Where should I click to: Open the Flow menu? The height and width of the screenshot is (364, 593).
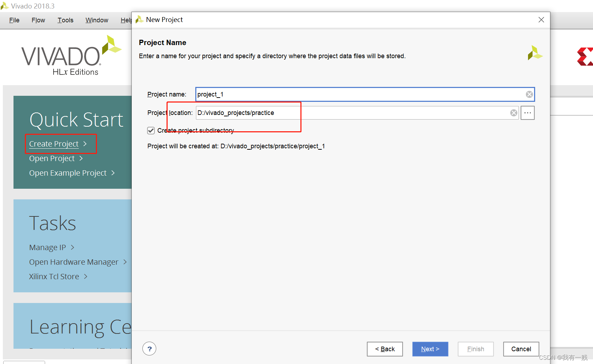pos(38,20)
